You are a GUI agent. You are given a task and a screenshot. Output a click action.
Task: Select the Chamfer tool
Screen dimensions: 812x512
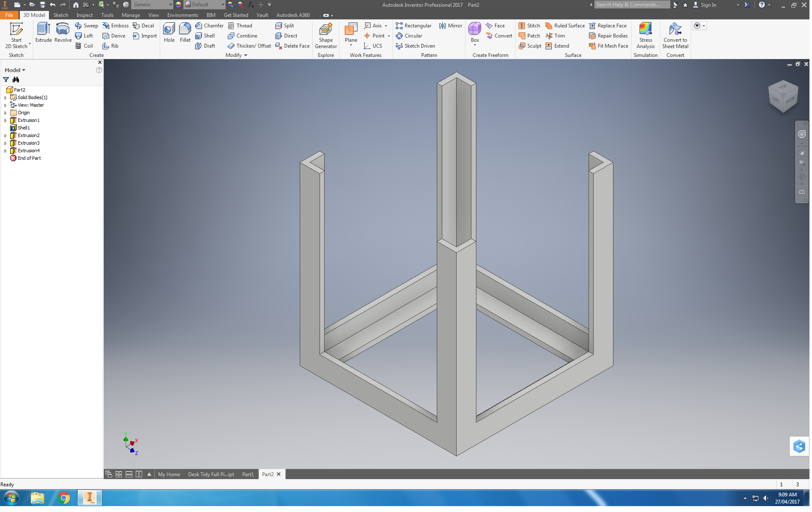coord(210,26)
